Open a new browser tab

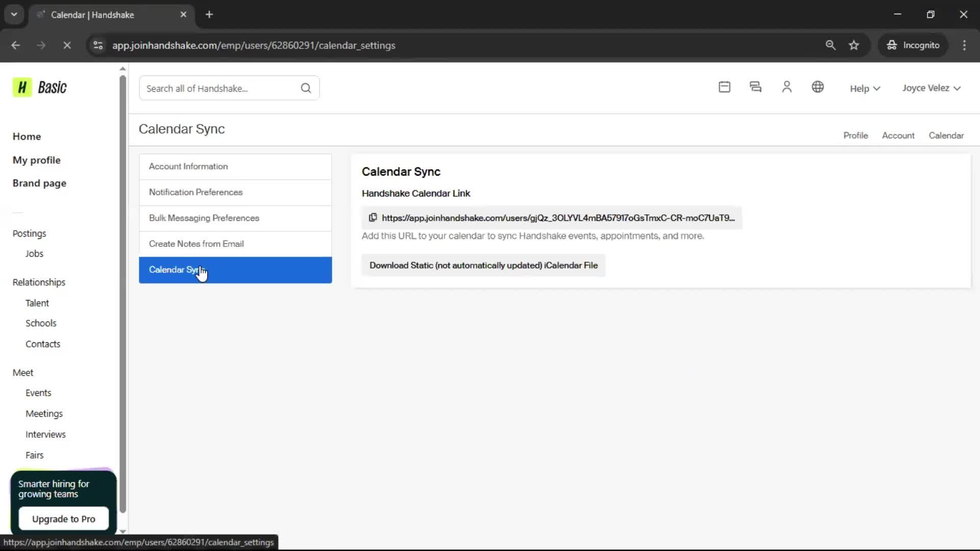(209, 15)
